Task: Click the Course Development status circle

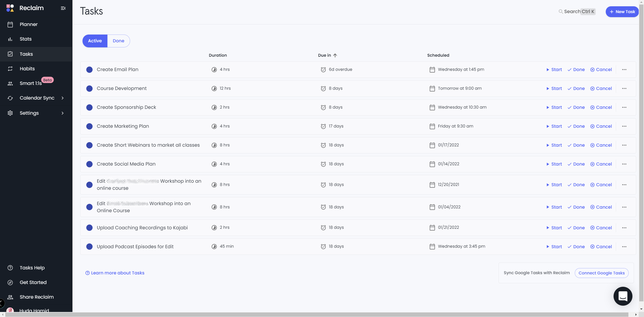Action: pos(89,88)
